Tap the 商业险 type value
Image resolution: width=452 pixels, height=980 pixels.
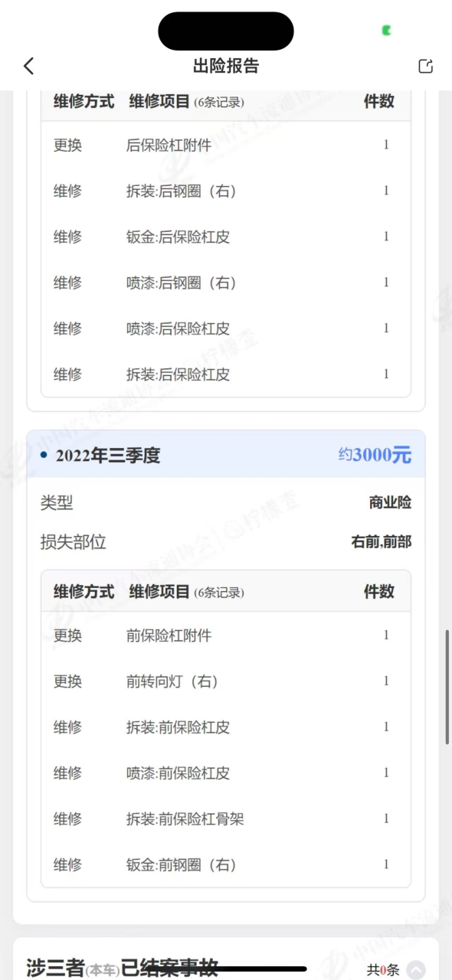pos(390,503)
